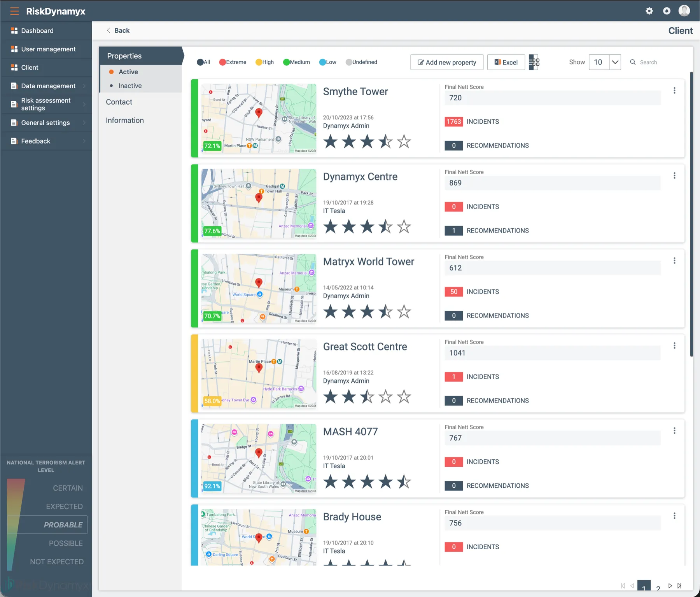
Task: Click MASH 4077 92.1% score badge
Action: 212,486
